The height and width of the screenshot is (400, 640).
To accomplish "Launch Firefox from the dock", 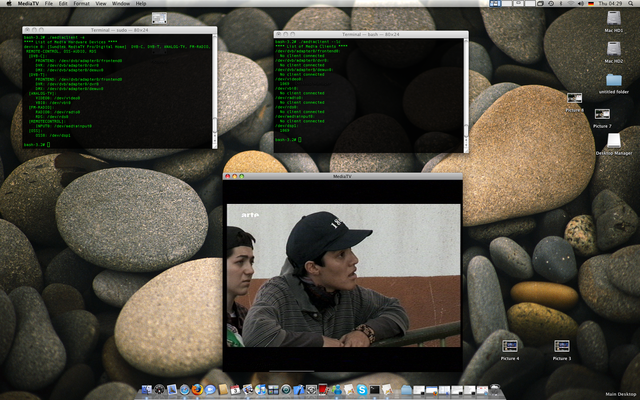I will [197, 389].
